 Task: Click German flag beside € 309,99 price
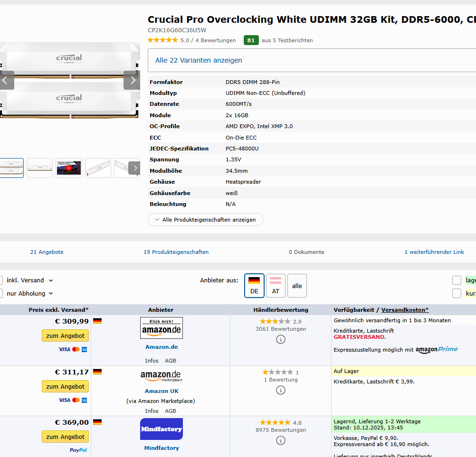click(97, 321)
